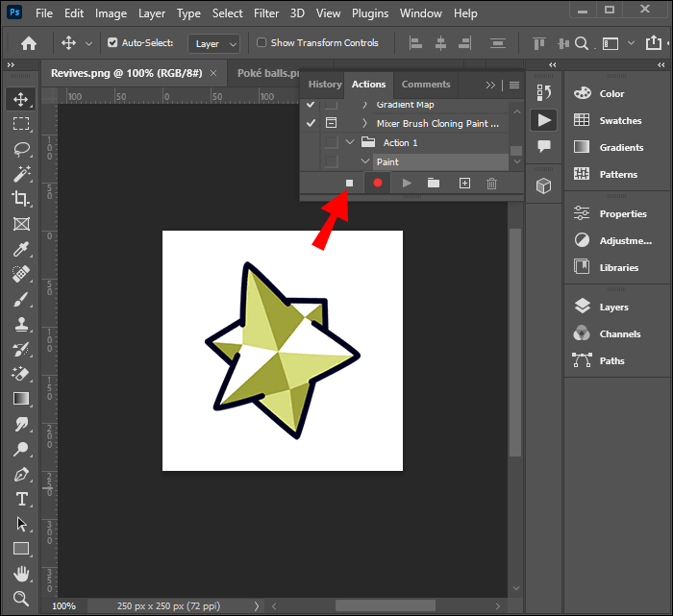This screenshot has width=673, height=616.
Task: Open the Filter menu
Action: click(x=266, y=13)
